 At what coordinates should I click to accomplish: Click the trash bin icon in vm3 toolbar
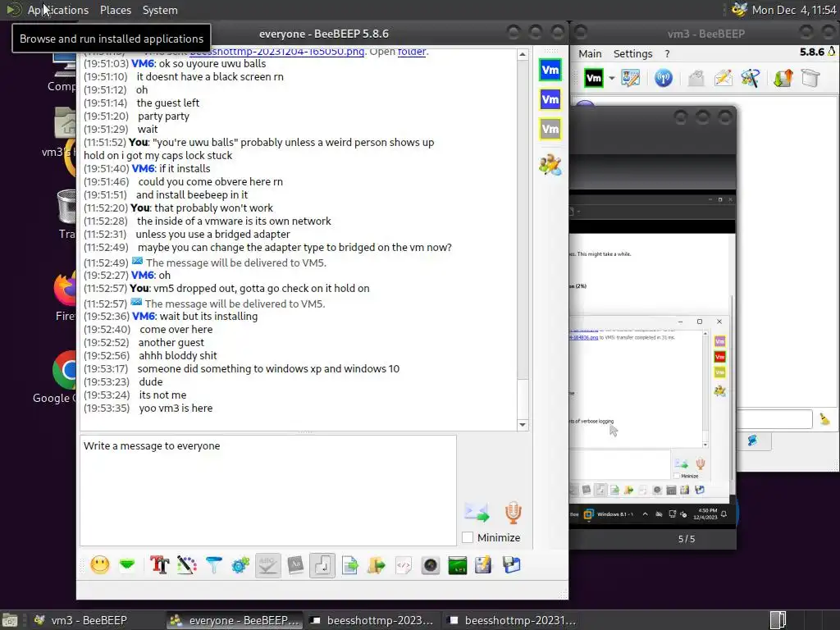(x=810, y=78)
